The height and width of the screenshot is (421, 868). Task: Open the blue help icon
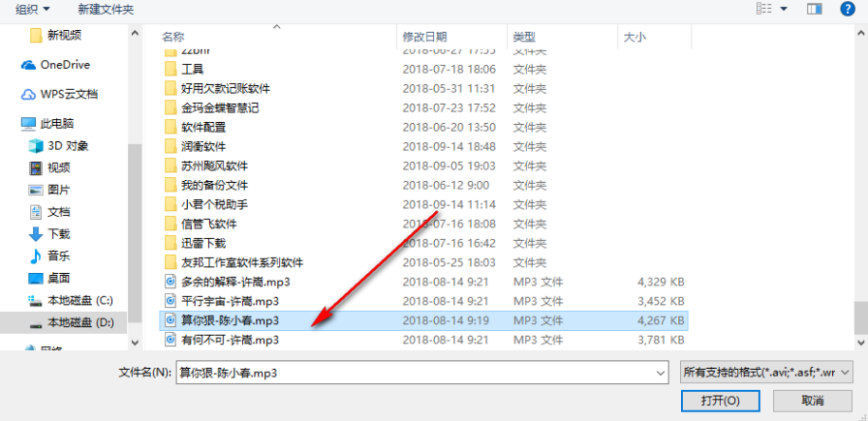[848, 9]
